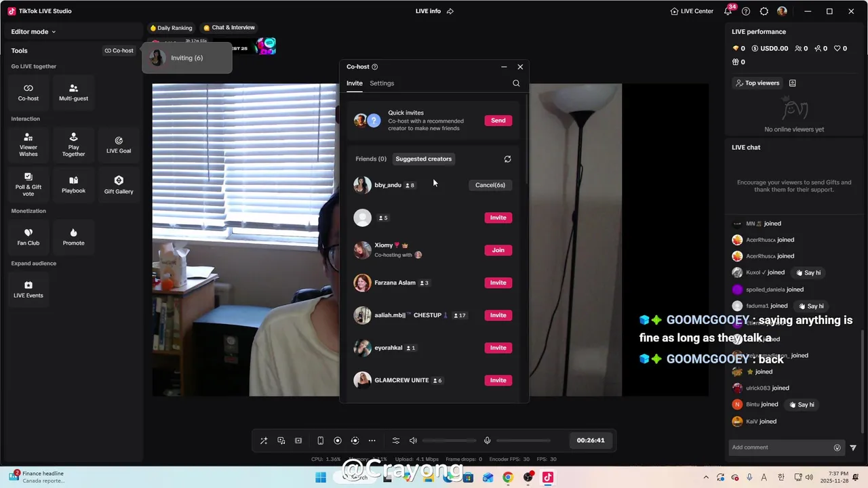Open the more options ellipsis in toolbar

pos(372,441)
